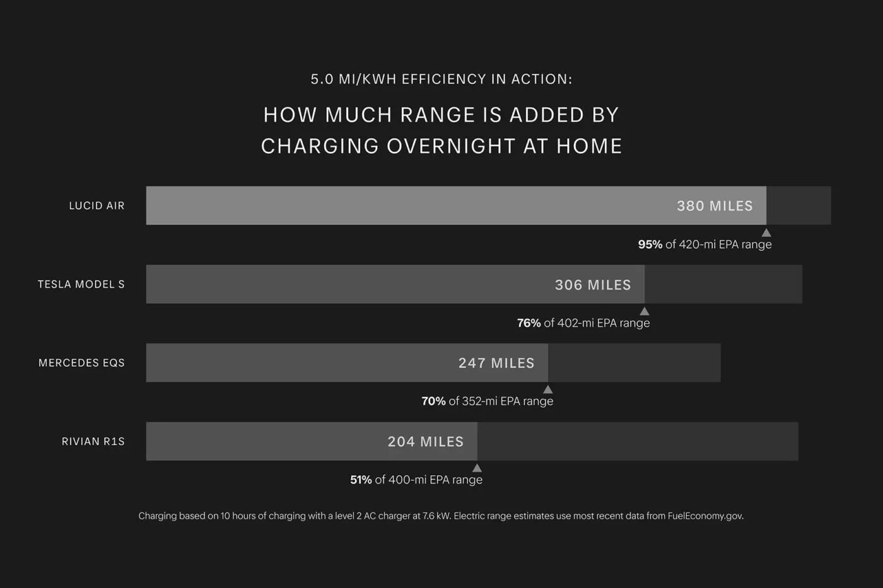This screenshot has width=883, height=588.
Task: Click the 51% of 400-mi EPA range text
Action: (416, 480)
